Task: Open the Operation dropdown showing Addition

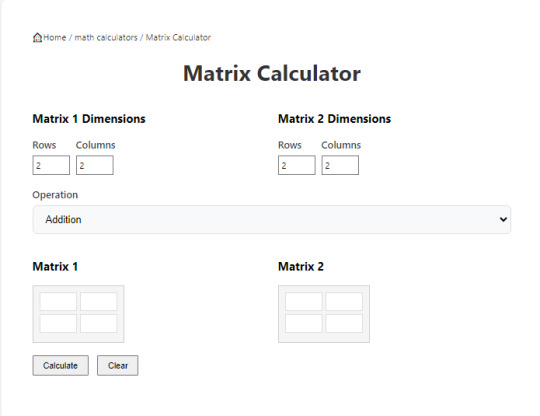Action: click(x=272, y=219)
